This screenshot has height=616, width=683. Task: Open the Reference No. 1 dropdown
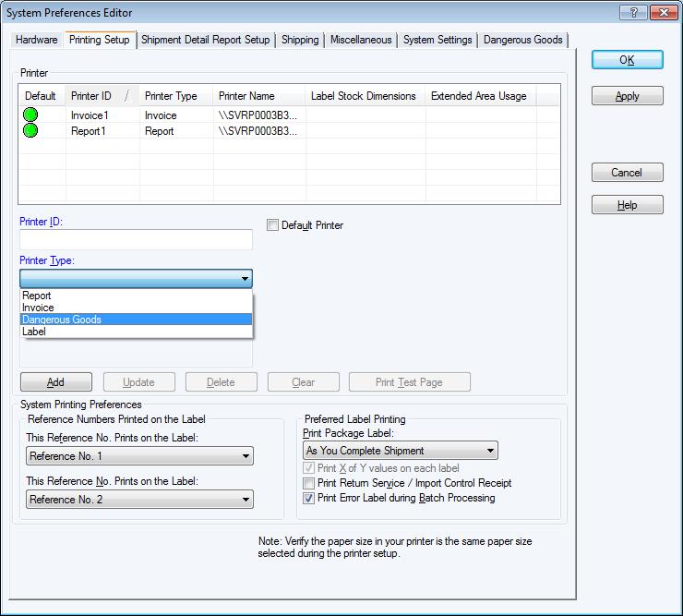139,456
